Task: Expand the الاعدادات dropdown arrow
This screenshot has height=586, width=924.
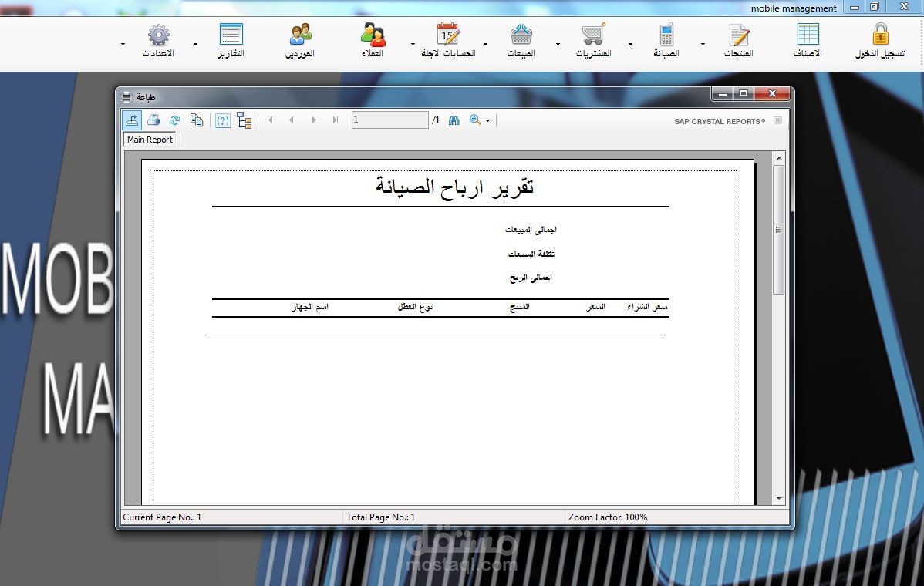Action: (x=123, y=44)
